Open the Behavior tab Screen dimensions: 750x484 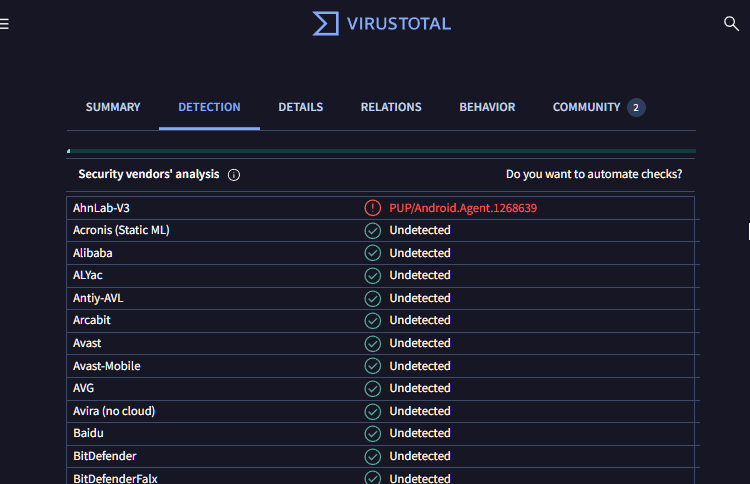click(x=487, y=107)
